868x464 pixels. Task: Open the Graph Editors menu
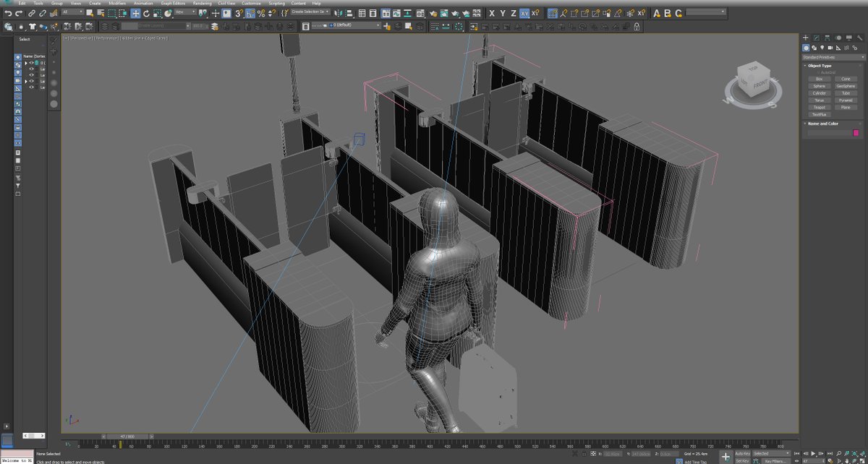click(171, 3)
